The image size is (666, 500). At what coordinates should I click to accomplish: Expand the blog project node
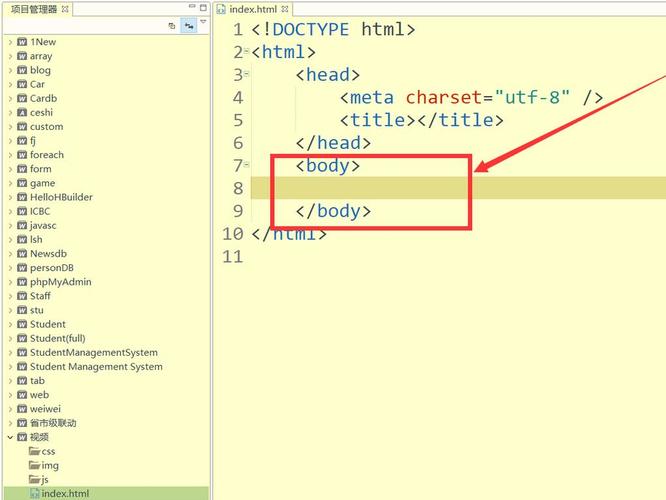coord(10,71)
